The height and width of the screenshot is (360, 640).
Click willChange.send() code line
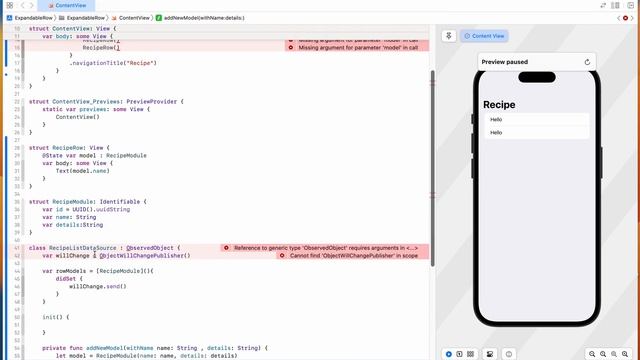[x=98, y=287]
